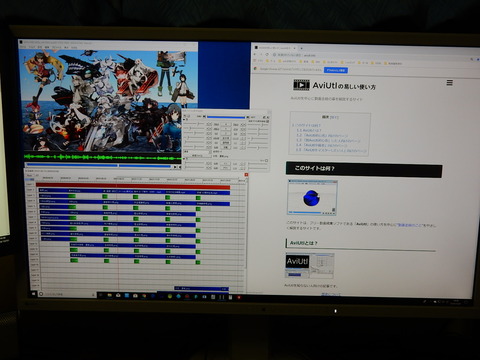This screenshot has height=360, width=480.
Task: Click the blue button in Chrome's default-browser infobar
Action: [x=336, y=70]
